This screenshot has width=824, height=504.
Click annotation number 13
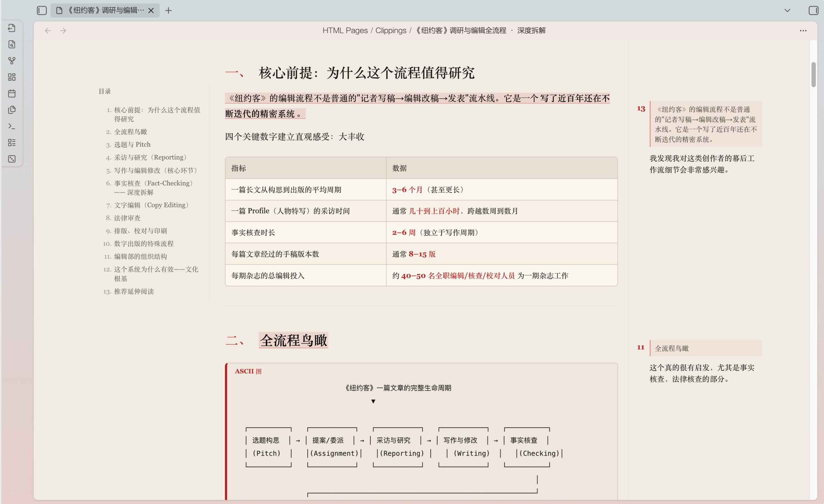[x=641, y=109]
